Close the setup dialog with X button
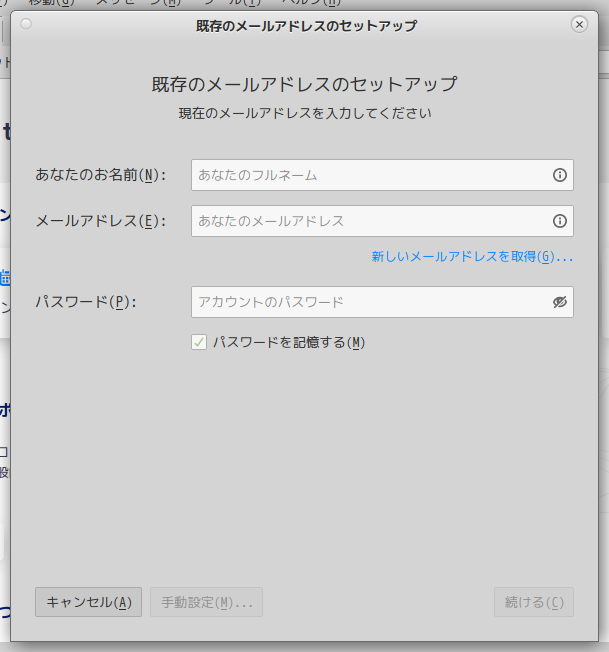This screenshot has width=609, height=652. [579, 25]
